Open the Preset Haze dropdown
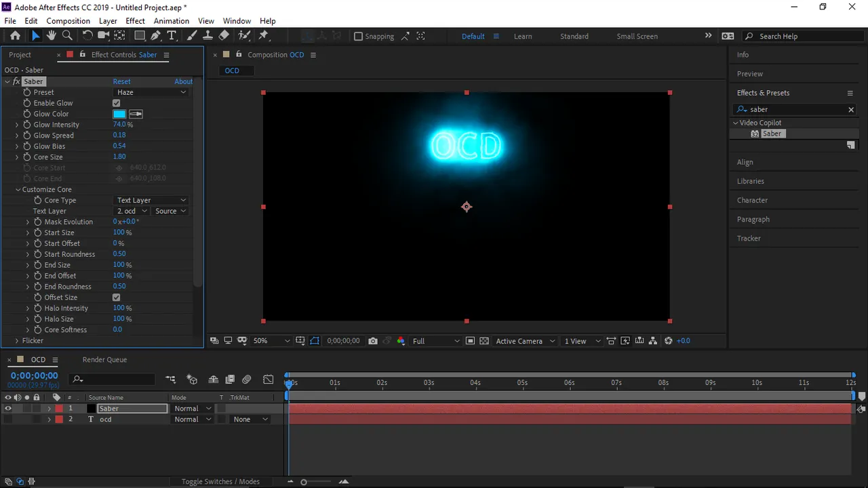The image size is (868, 488). [x=151, y=92]
